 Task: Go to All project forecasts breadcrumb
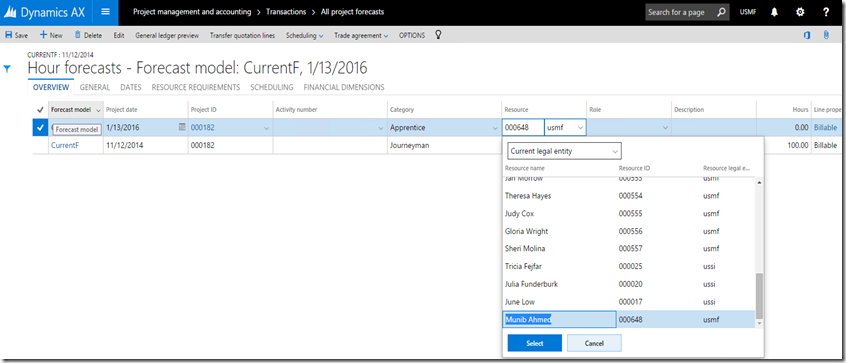pyautogui.click(x=353, y=12)
